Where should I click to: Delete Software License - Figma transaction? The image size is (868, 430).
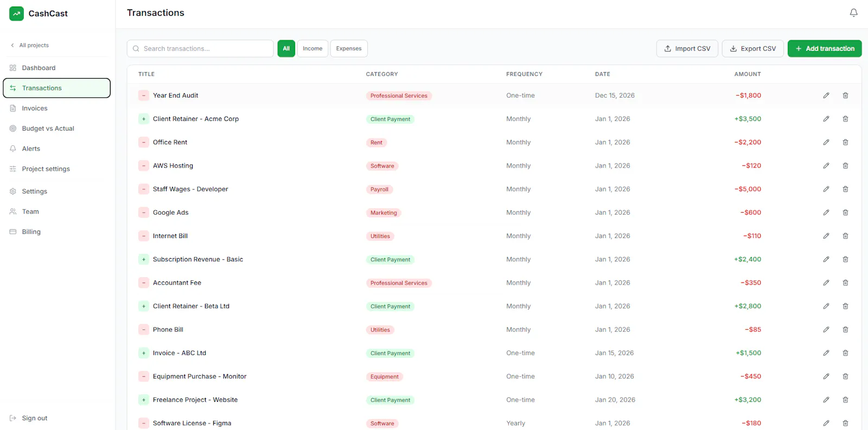(845, 423)
